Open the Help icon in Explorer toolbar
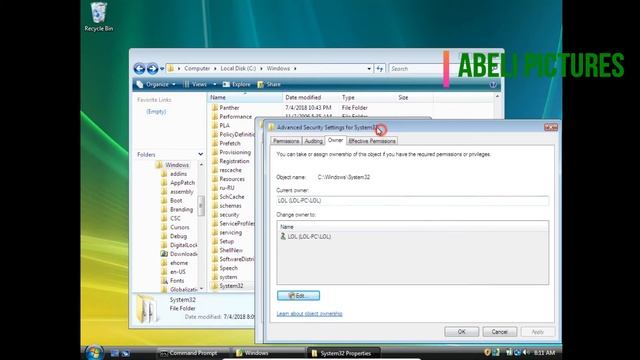This screenshot has width=640, height=360. tap(493, 84)
